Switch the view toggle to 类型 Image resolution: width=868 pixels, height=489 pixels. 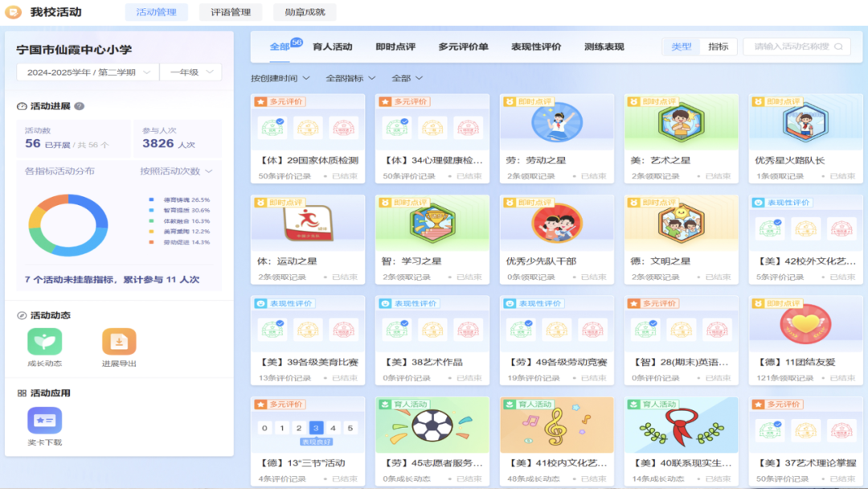681,47
